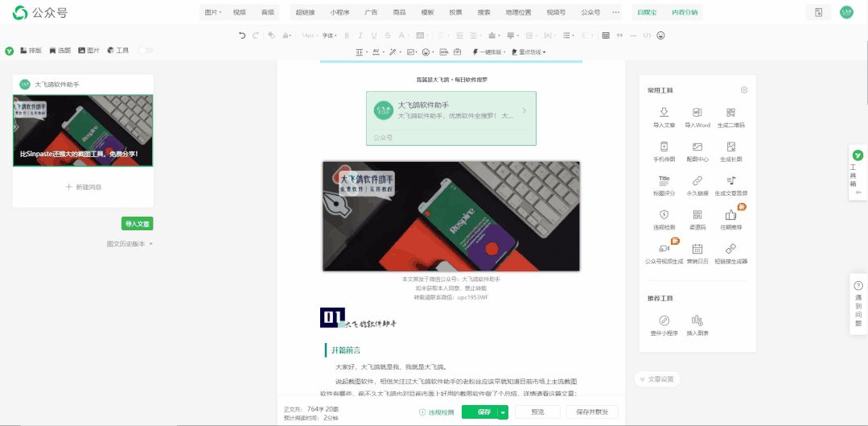The image size is (868, 426).
Task: Click 导入文章 download icon in tools panel
Action: [664, 118]
